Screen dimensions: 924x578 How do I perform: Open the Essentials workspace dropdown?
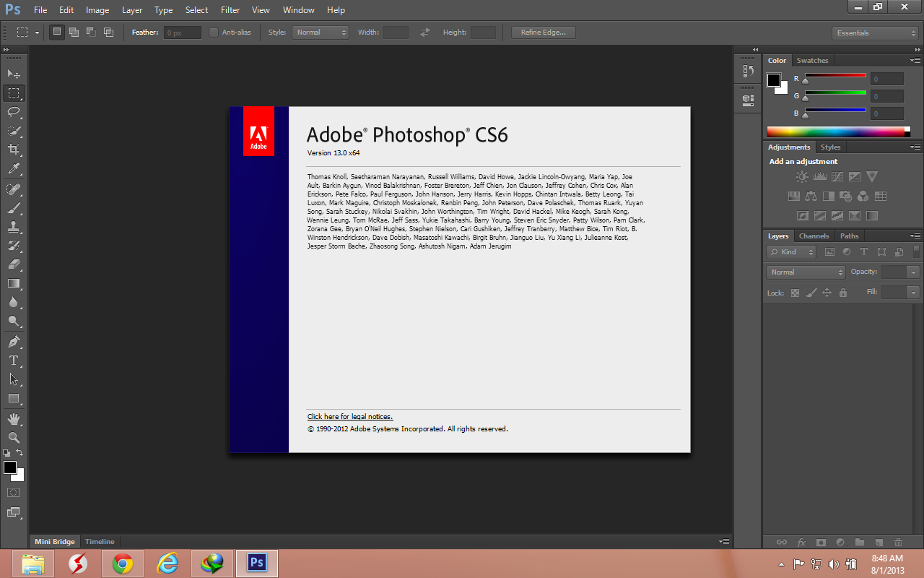(x=874, y=33)
